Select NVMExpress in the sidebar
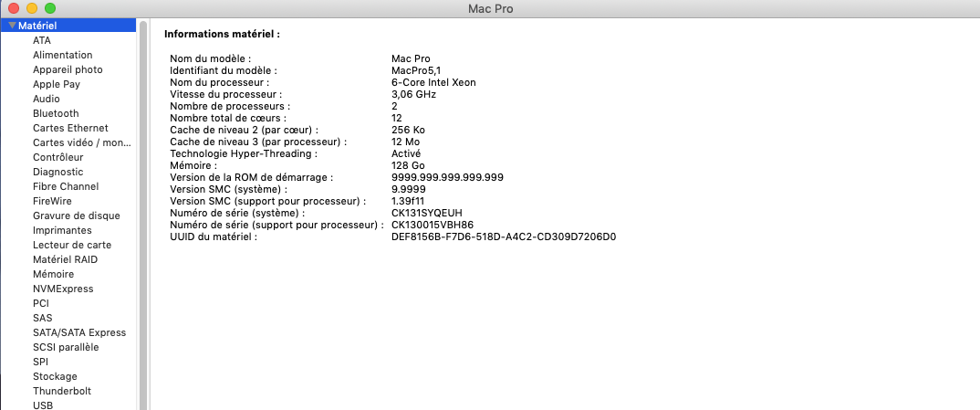 point(63,289)
